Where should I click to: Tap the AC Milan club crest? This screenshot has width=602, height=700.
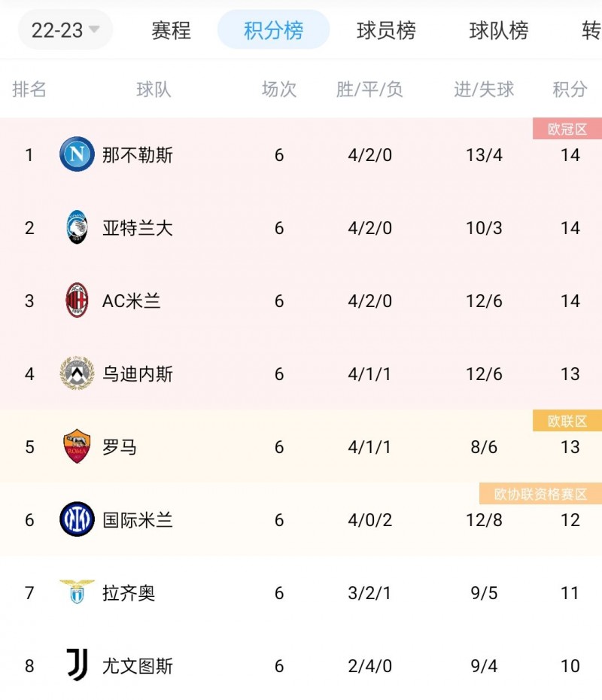[x=77, y=301]
